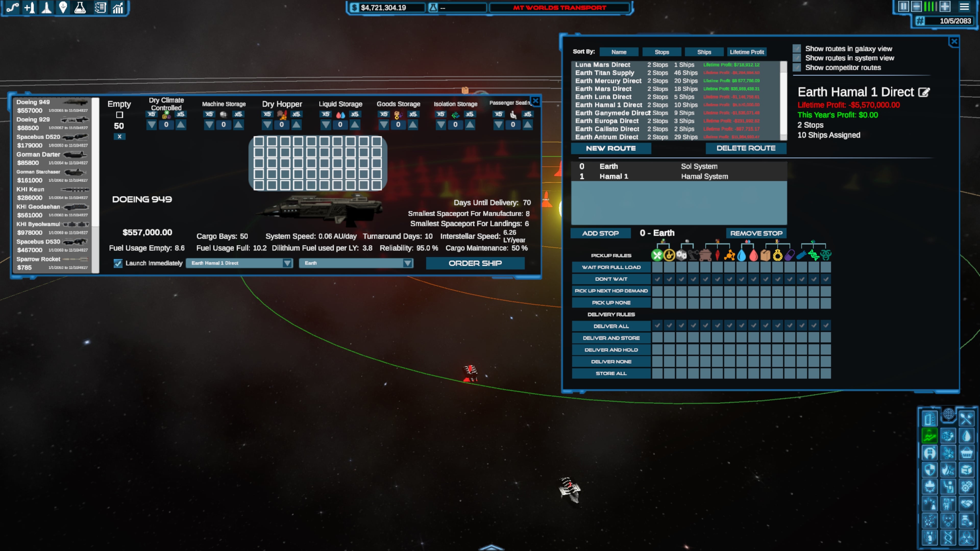Screen dimensions: 980x551
Task: Click the NEW ROUTE button
Action: tap(609, 147)
